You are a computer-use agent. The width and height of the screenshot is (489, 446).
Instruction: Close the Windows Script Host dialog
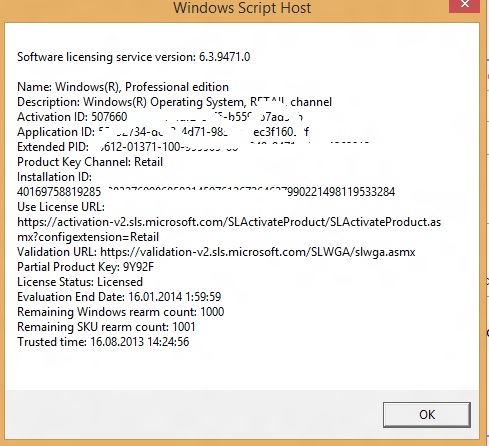click(x=464, y=5)
